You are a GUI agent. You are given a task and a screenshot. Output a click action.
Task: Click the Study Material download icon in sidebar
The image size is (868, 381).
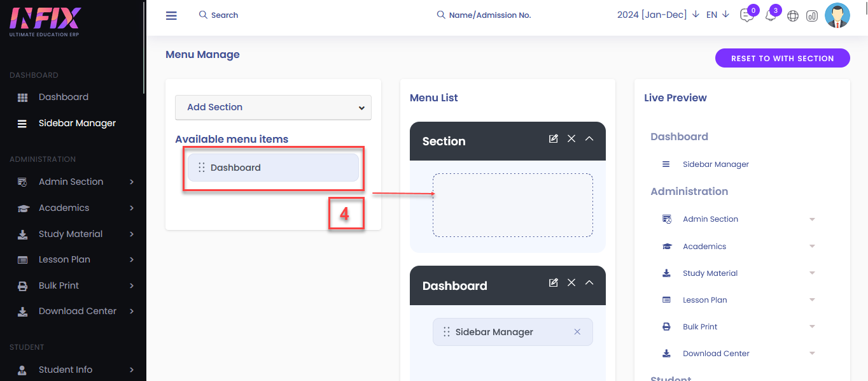[23, 234]
